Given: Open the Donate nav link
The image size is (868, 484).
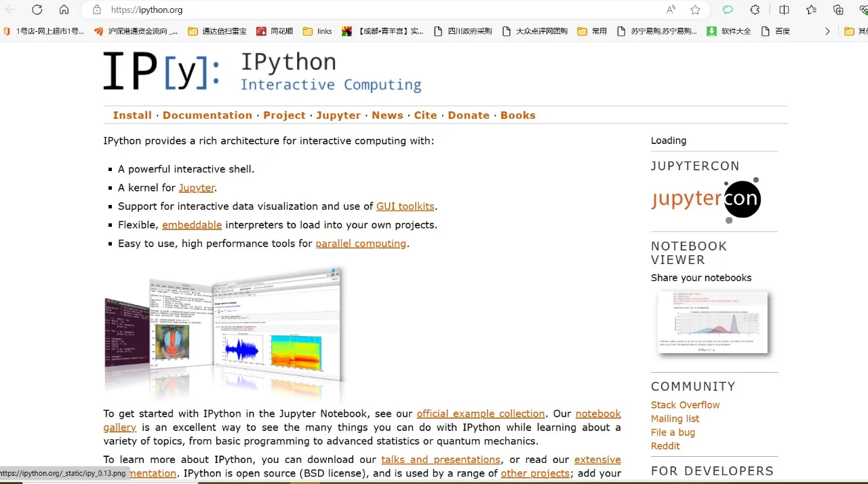Looking at the screenshot, I should click(x=469, y=115).
